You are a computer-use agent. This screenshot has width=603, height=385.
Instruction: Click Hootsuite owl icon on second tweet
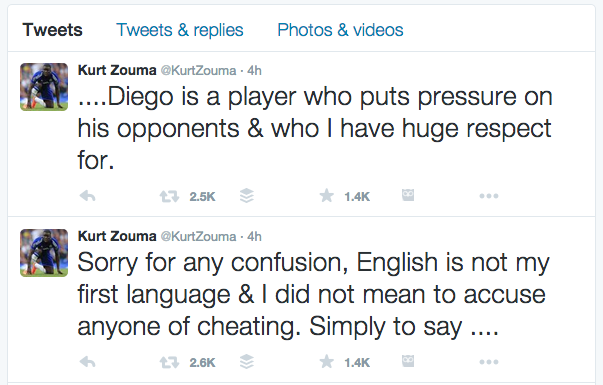coord(408,361)
